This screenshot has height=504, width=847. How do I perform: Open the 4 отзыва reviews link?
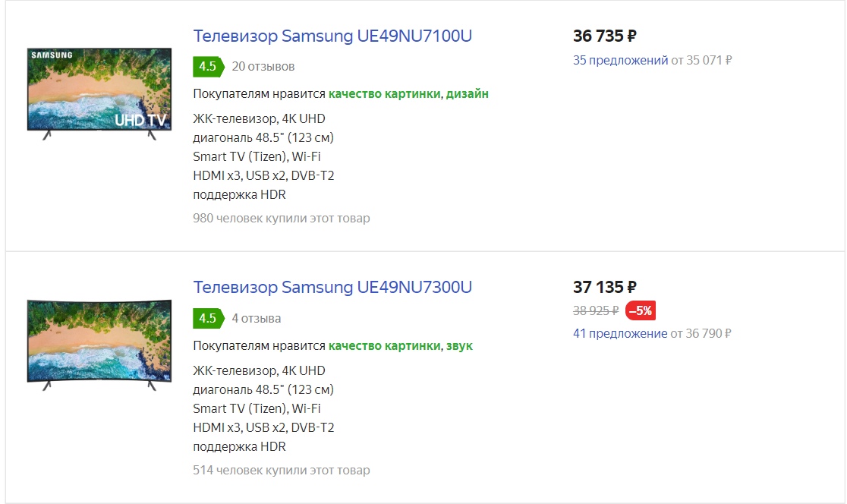[x=257, y=318]
